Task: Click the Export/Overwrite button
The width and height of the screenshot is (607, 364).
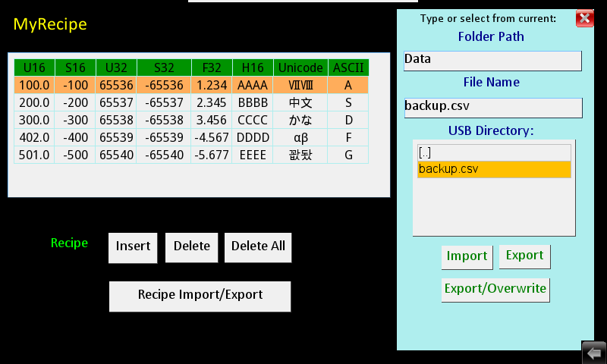Action: (x=495, y=290)
